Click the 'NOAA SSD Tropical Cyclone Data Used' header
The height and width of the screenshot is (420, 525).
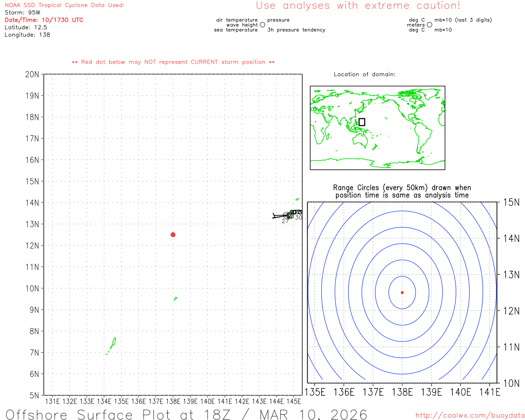64,5
